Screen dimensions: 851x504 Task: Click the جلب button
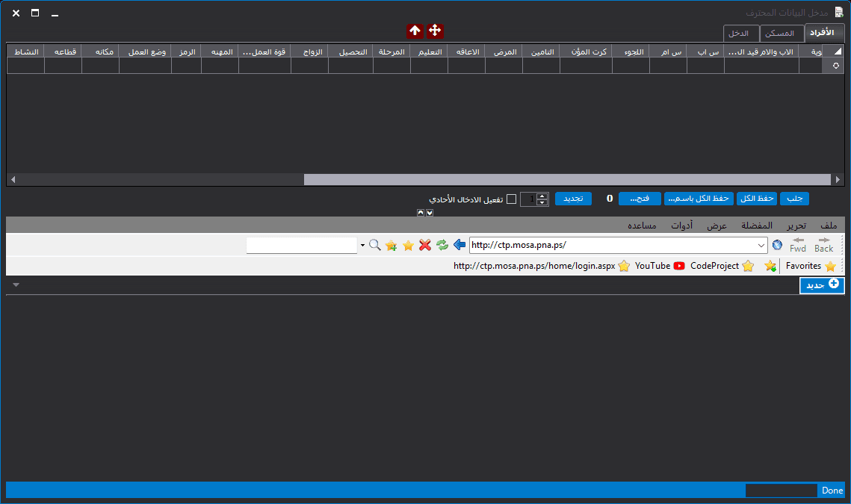(794, 199)
